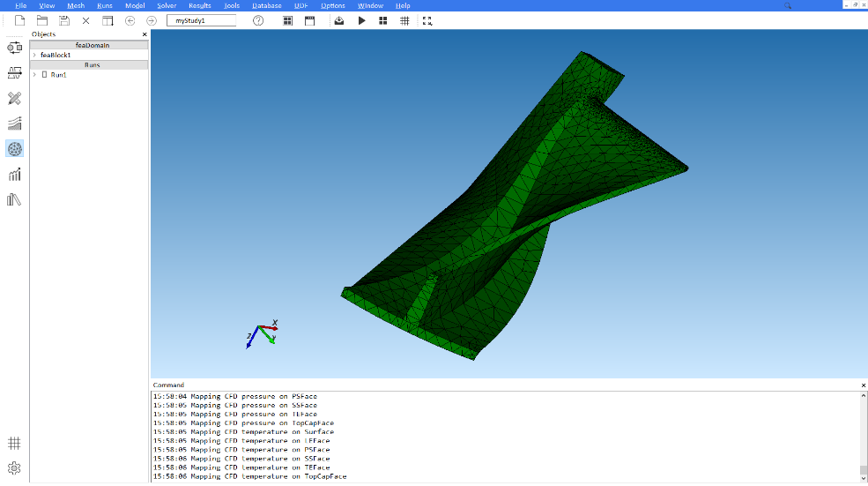Open the Database menu
The height and width of the screenshot is (486, 868).
click(267, 5)
